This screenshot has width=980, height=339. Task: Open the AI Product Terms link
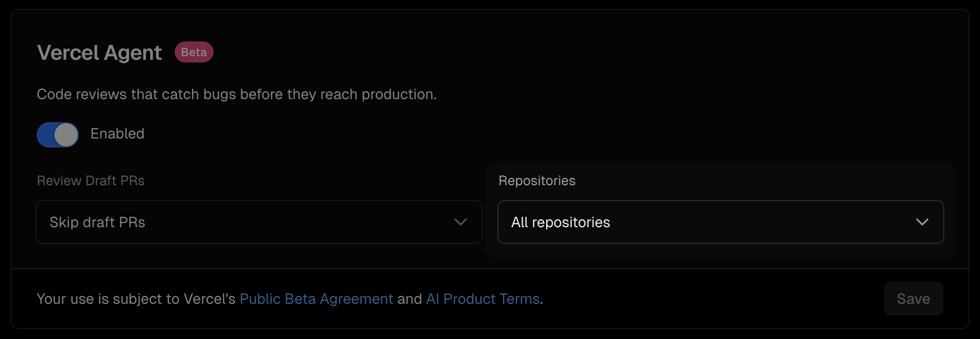[483, 299]
